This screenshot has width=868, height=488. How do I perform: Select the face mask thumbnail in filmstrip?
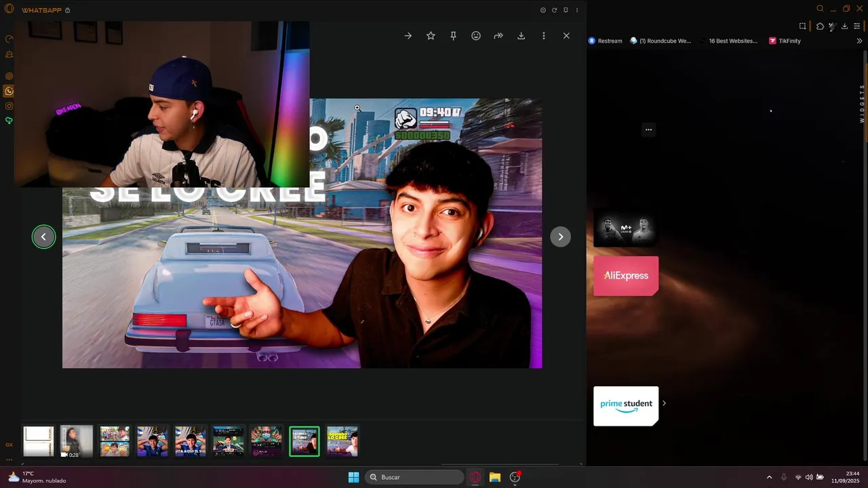pyautogui.click(x=267, y=441)
